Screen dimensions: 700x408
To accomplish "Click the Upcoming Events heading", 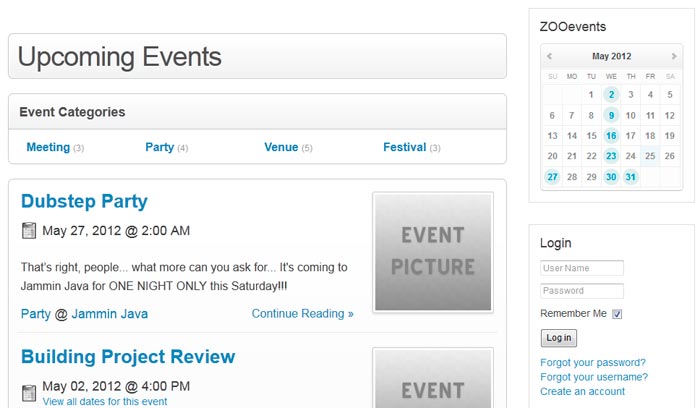I will click(x=120, y=57).
